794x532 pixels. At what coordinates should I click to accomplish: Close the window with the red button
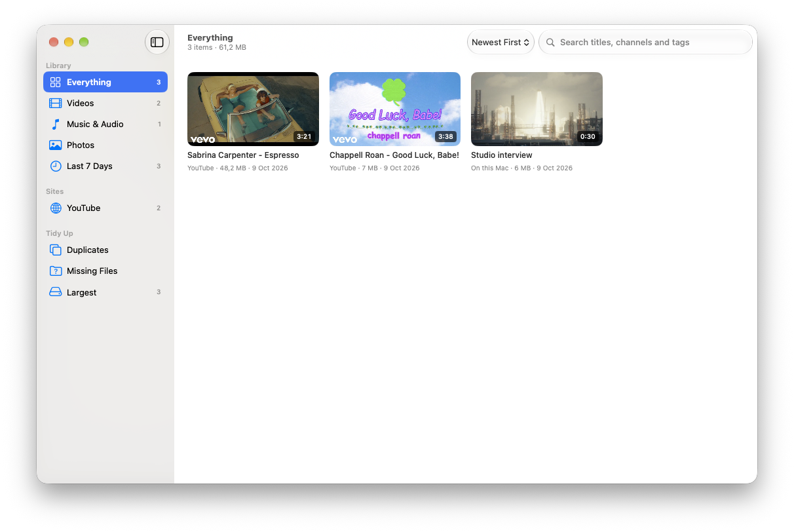pyautogui.click(x=54, y=42)
